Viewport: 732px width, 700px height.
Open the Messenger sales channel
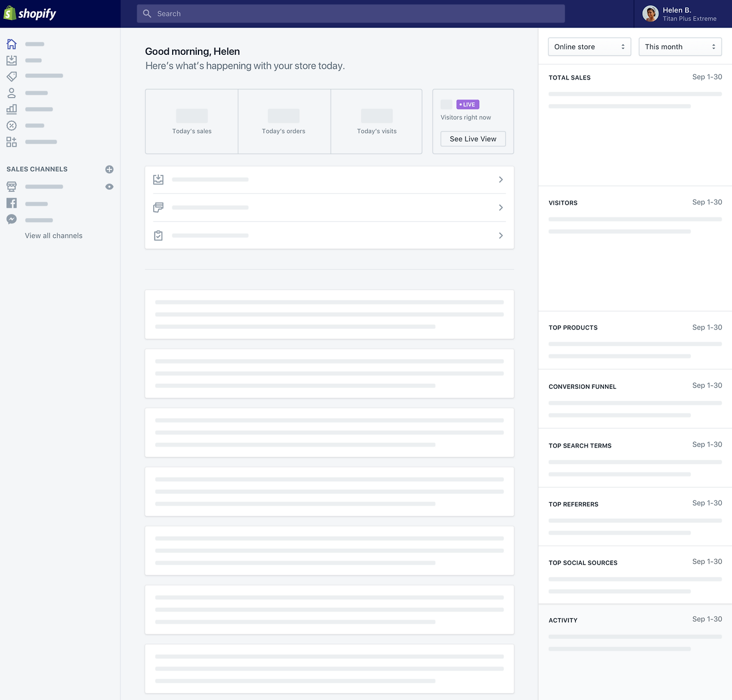coord(11,219)
